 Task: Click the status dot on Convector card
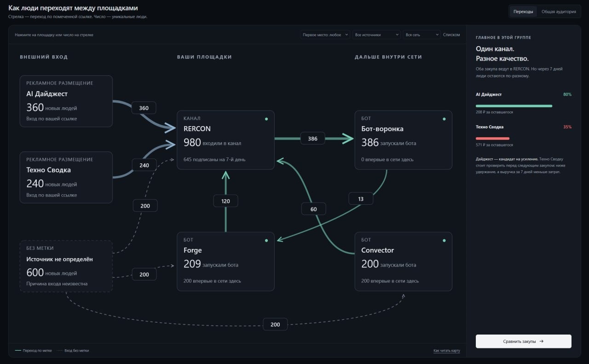click(x=444, y=240)
